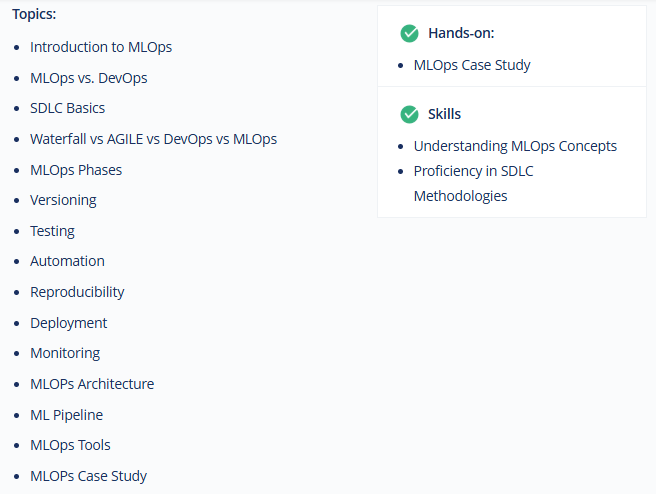Viewport: 656px width, 494px height.
Task: Select the Skills heading
Action: [x=444, y=114]
